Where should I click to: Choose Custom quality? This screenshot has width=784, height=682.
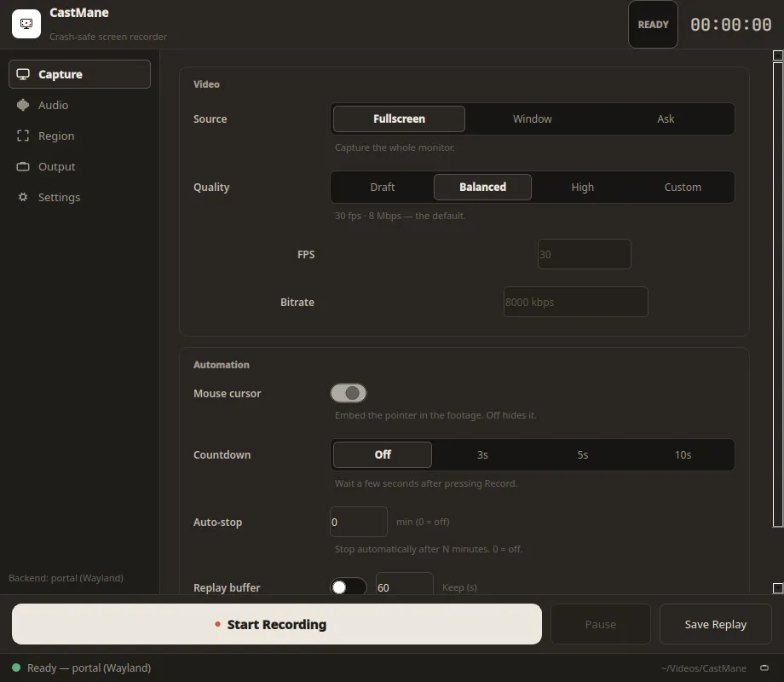point(683,188)
